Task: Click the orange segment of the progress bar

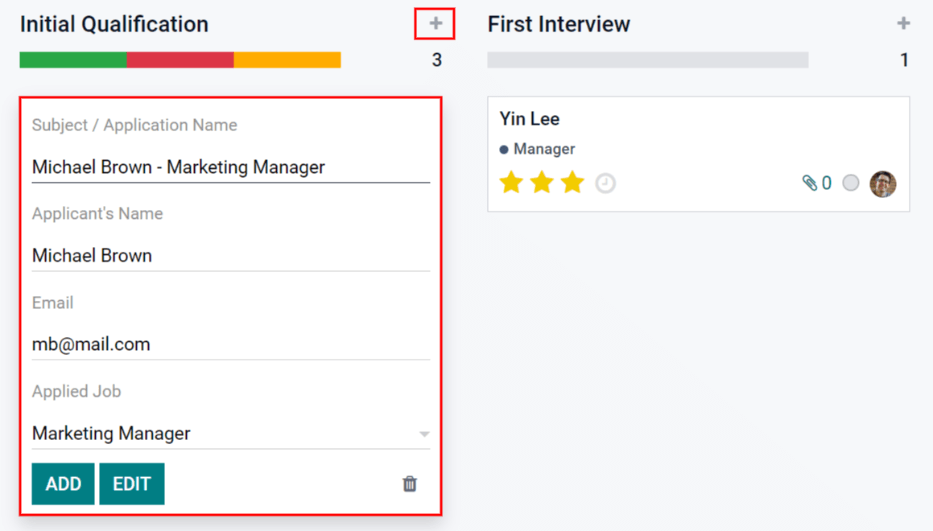Action: pos(287,60)
